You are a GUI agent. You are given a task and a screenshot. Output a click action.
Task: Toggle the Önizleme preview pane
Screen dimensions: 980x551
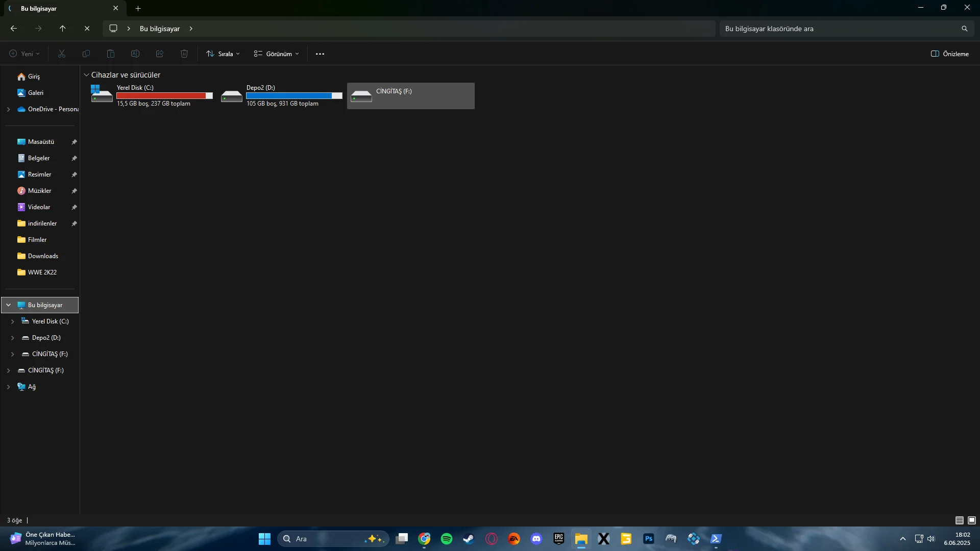coord(949,54)
